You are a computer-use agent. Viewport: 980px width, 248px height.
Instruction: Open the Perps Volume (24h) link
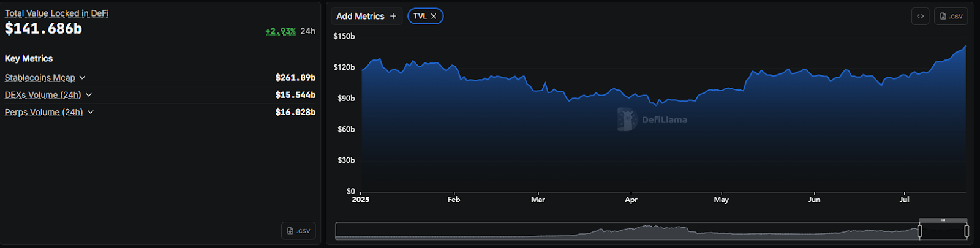[43, 112]
